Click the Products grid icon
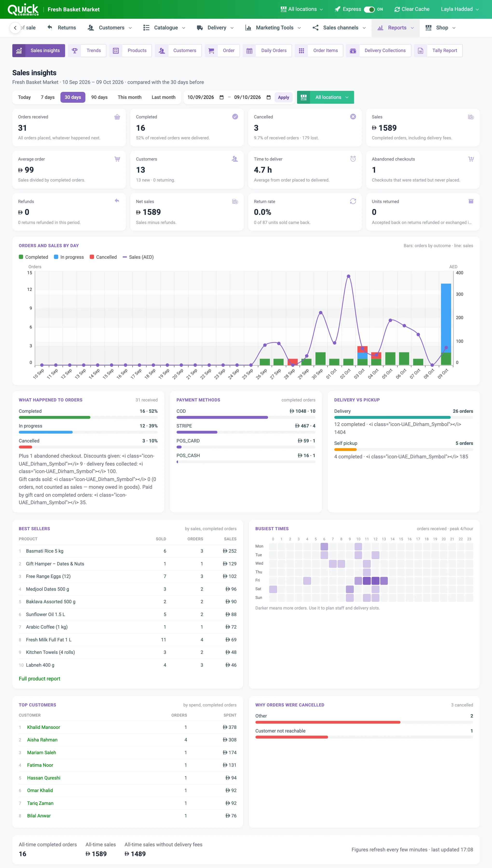Viewport: 492px width, 868px height. click(x=116, y=51)
